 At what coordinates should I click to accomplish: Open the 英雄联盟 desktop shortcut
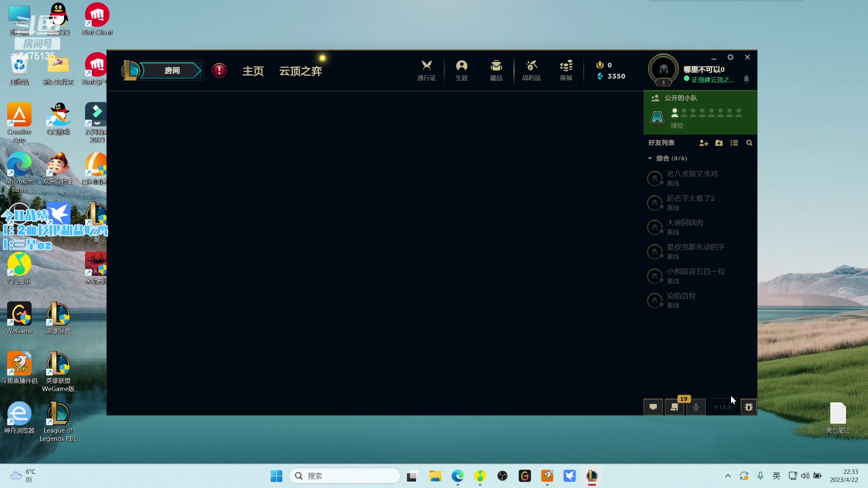pyautogui.click(x=58, y=318)
